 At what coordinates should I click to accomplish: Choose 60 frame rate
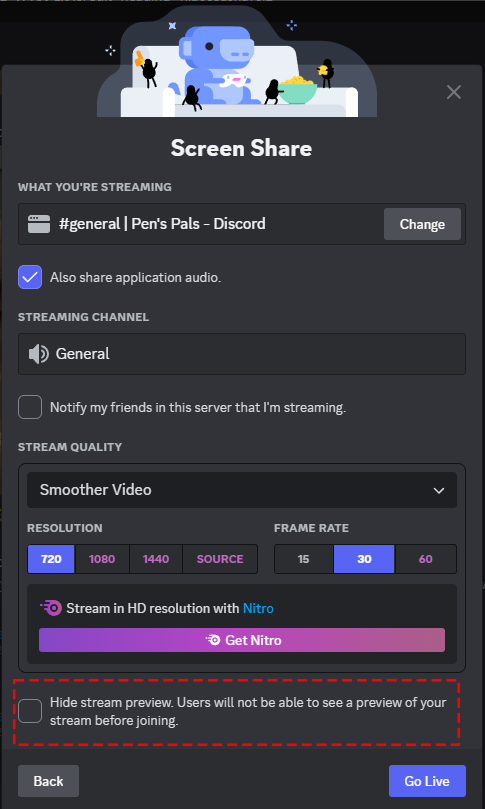click(426, 559)
